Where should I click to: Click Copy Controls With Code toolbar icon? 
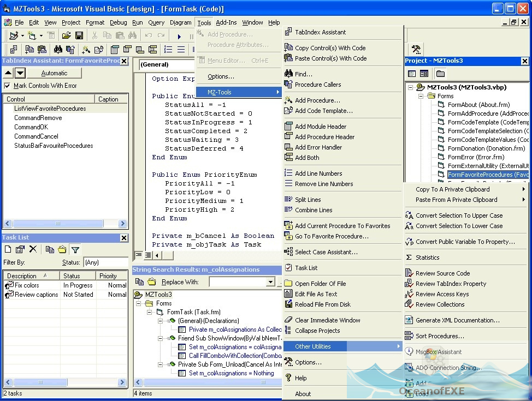pyautogui.click(x=29, y=50)
